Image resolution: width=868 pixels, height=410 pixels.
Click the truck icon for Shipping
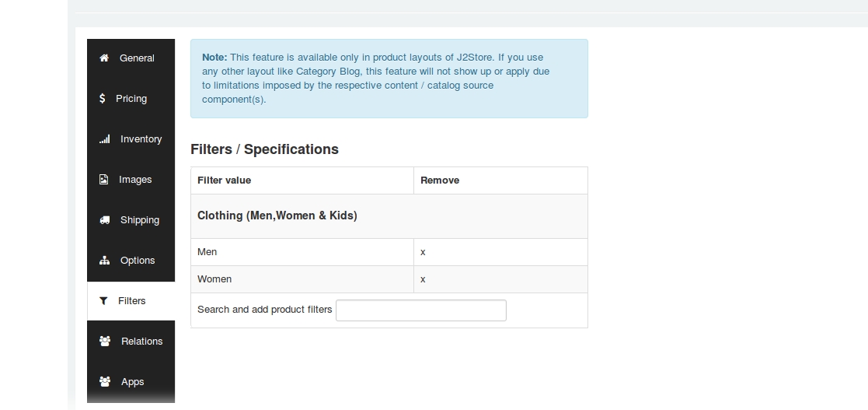pyautogui.click(x=104, y=220)
